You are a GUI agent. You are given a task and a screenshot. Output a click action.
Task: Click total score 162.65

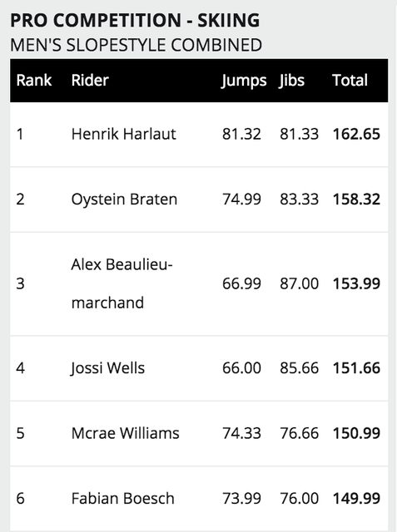(356, 134)
